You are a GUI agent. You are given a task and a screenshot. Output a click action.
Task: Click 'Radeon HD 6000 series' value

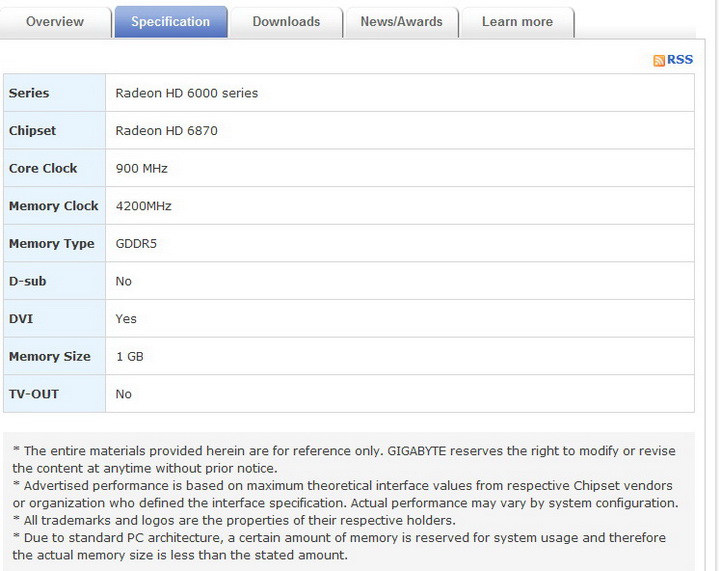point(186,93)
